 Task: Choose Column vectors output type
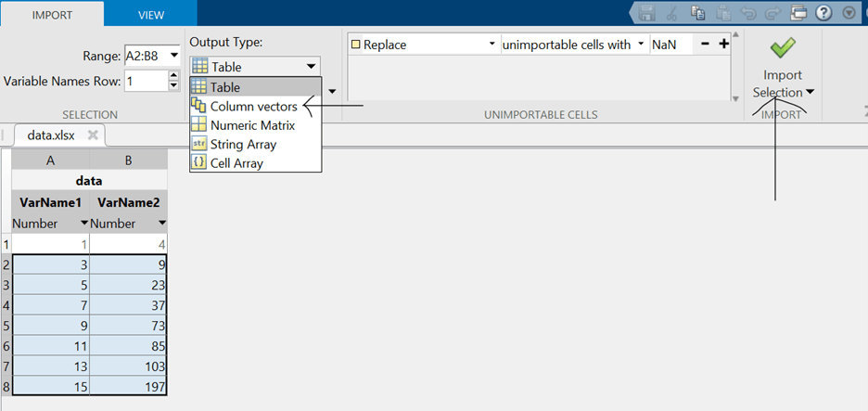pyautogui.click(x=253, y=107)
